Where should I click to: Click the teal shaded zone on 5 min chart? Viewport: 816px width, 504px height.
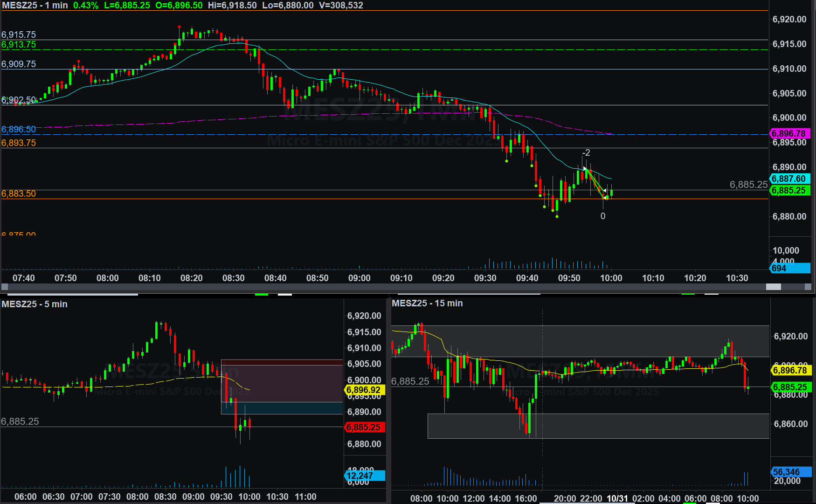coord(282,408)
